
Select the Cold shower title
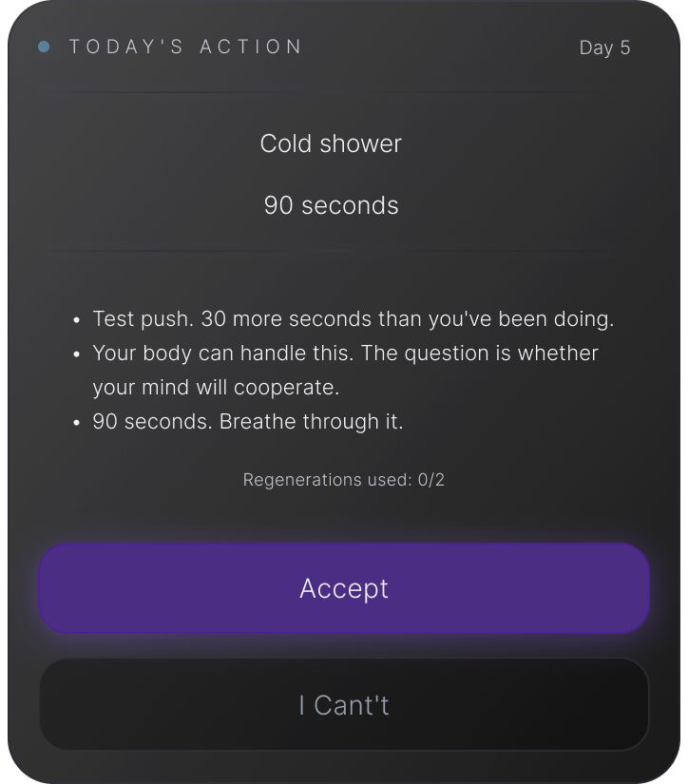[x=331, y=144]
